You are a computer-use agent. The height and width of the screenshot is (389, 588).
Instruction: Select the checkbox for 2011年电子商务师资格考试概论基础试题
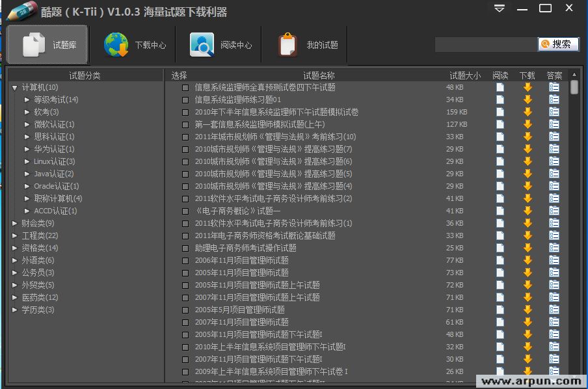coord(185,235)
